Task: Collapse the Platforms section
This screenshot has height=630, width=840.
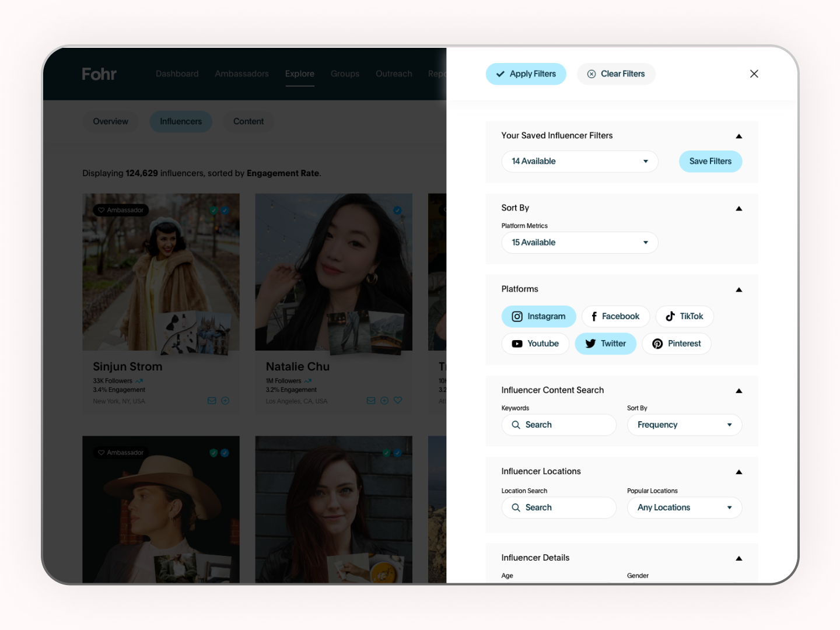Action: tap(739, 289)
